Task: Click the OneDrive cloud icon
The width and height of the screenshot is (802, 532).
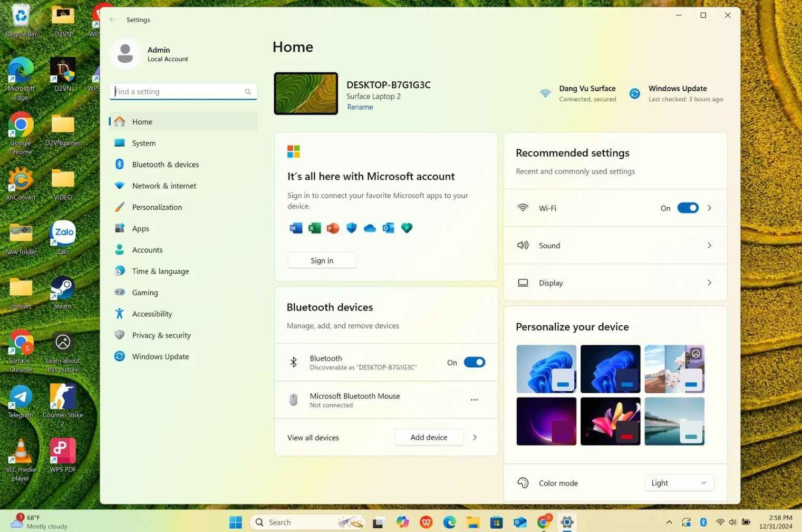Action: pyautogui.click(x=370, y=228)
